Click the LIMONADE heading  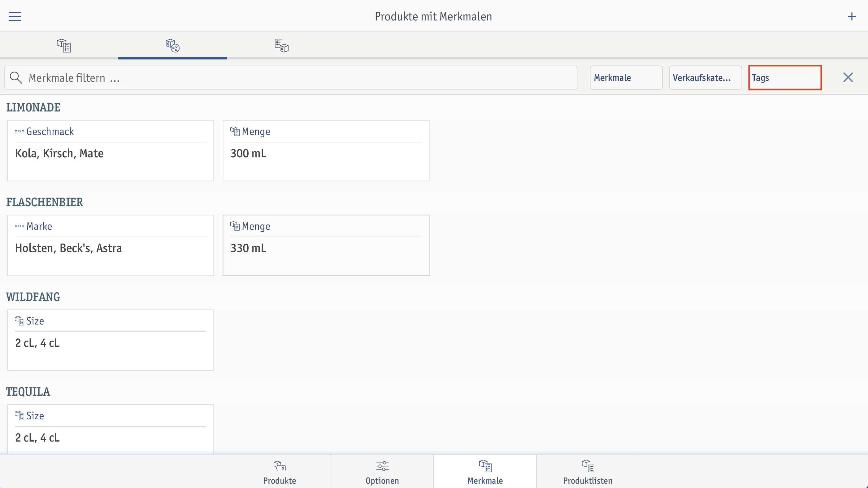[33, 107]
